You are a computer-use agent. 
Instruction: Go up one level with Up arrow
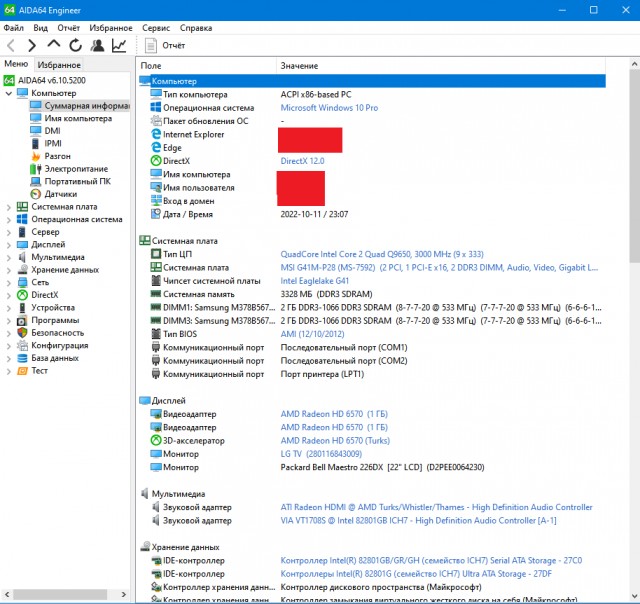point(53,44)
